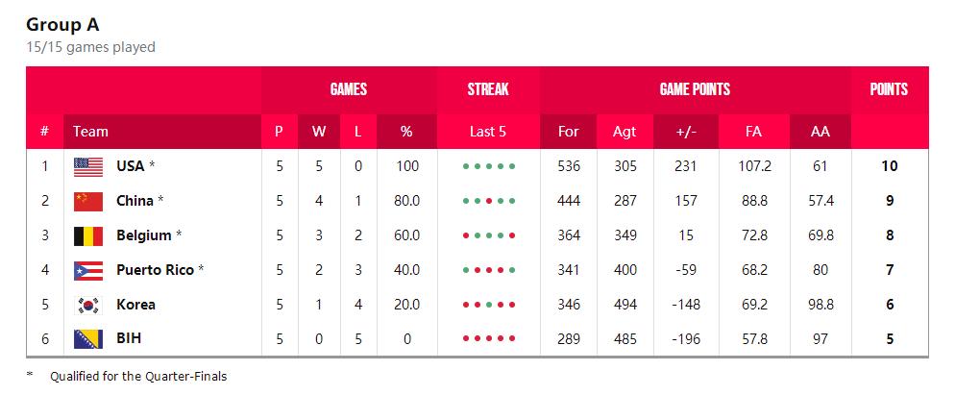Click the BIH flag icon
Viewport: 980px width, 395px height.
[x=87, y=339]
